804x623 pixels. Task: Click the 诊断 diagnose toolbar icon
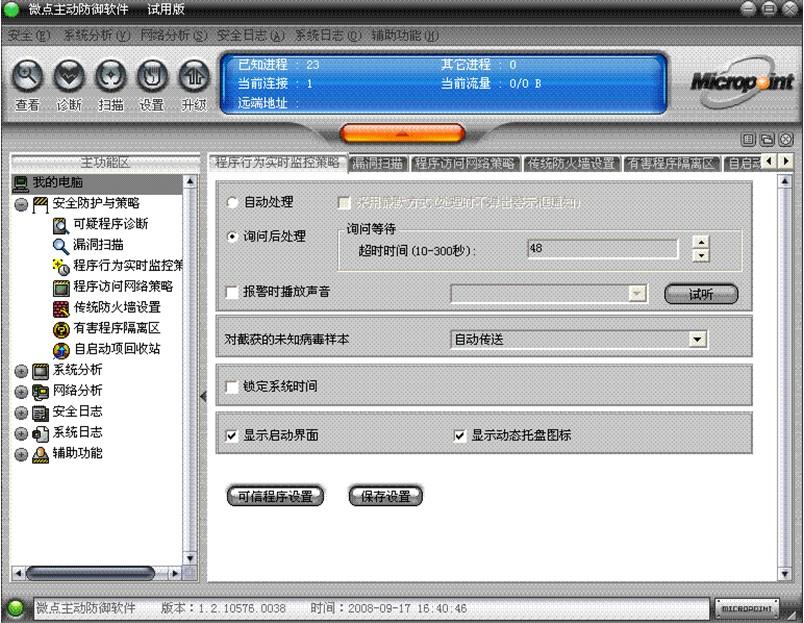pos(69,76)
